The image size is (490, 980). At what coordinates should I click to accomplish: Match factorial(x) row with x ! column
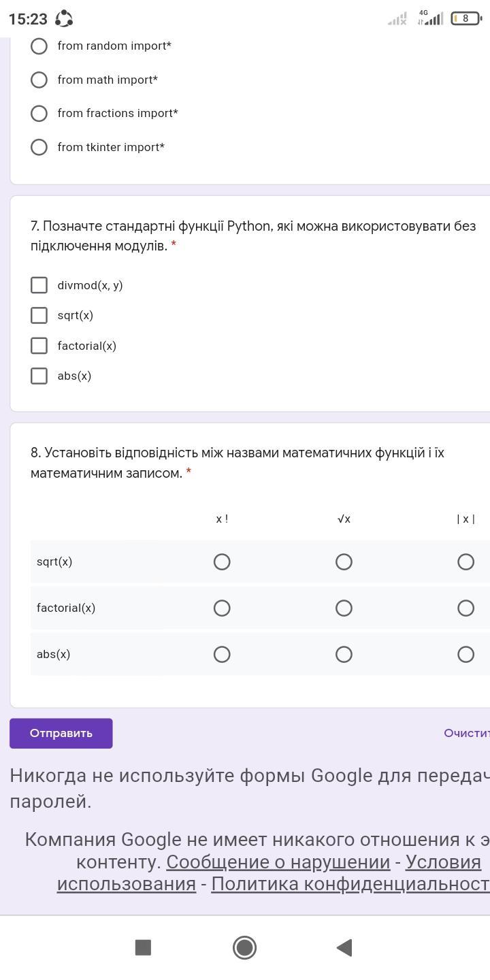pyautogui.click(x=222, y=608)
